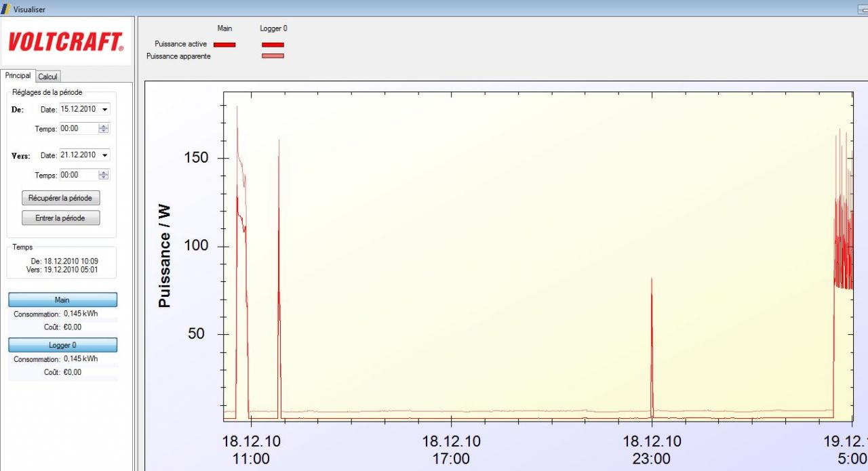The height and width of the screenshot is (471, 868).
Task: Click the Main column header in legend
Action: (x=224, y=28)
